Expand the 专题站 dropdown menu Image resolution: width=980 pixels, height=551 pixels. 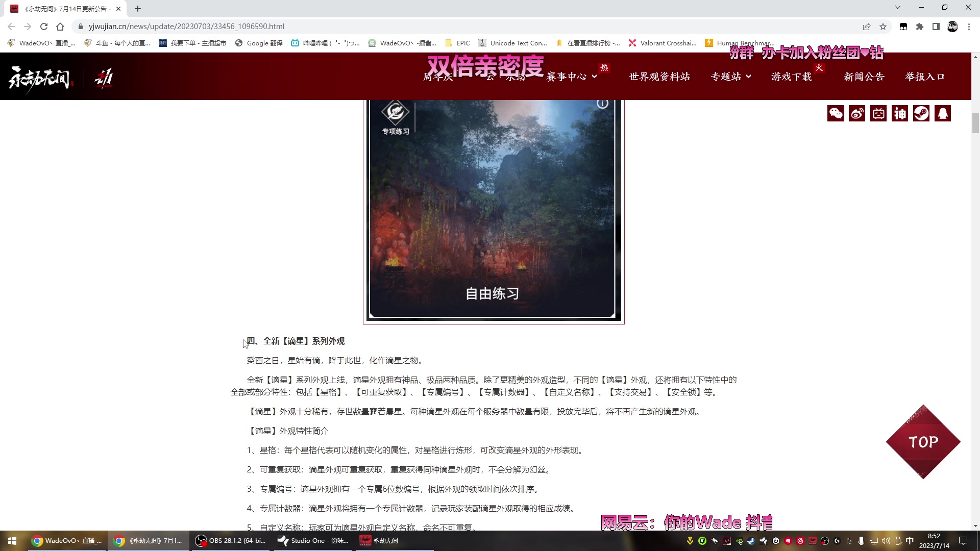[x=731, y=77]
